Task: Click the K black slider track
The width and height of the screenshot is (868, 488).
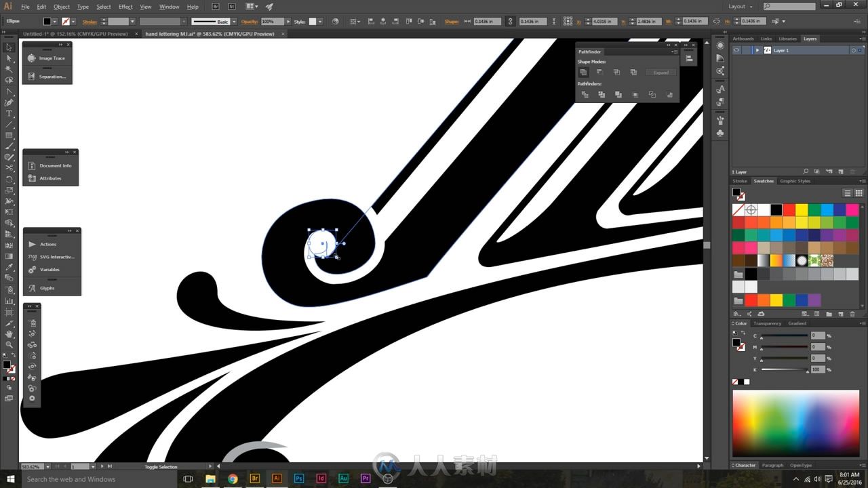Action: point(784,369)
